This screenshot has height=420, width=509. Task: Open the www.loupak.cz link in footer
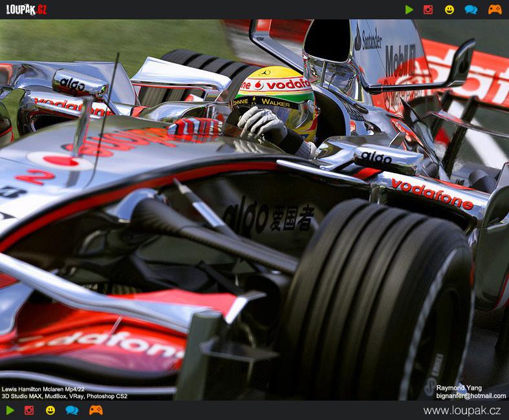coord(462,410)
